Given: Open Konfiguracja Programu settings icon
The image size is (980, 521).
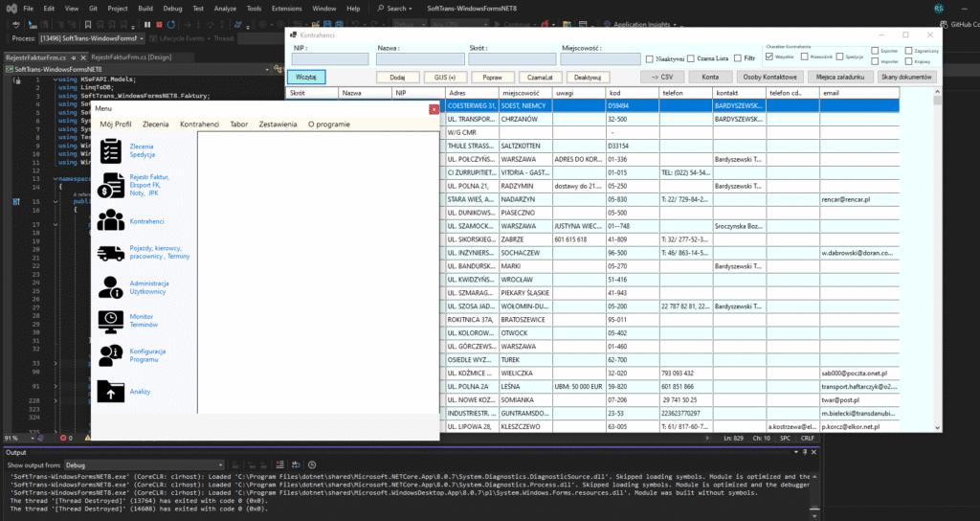Looking at the screenshot, I should click(x=112, y=355).
